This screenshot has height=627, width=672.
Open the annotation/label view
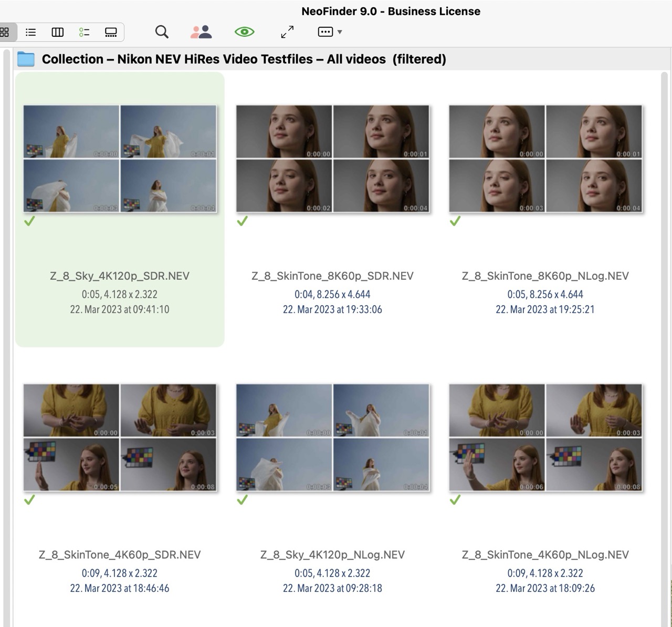coord(84,32)
